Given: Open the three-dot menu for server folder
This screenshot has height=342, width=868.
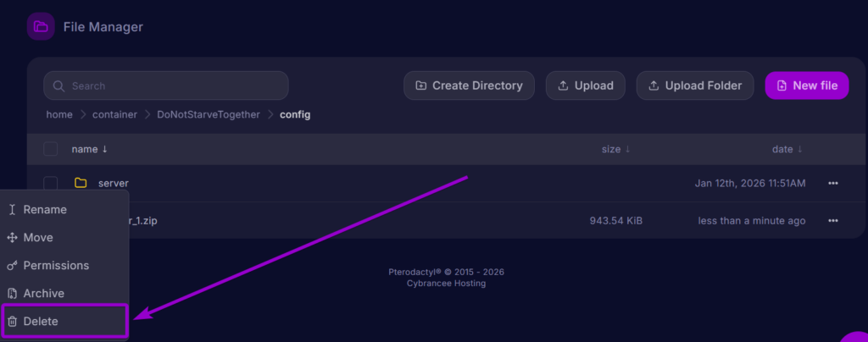Looking at the screenshot, I should [x=833, y=183].
